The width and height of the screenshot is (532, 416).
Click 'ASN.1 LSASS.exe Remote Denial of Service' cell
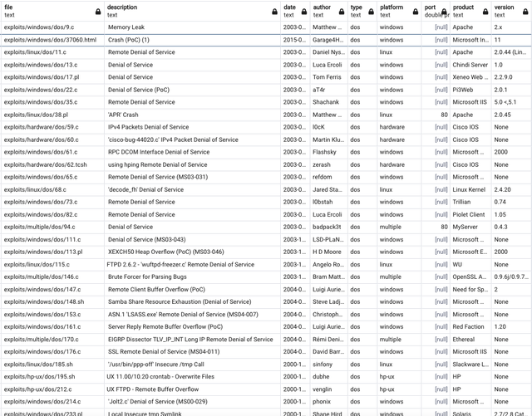[x=192, y=315]
